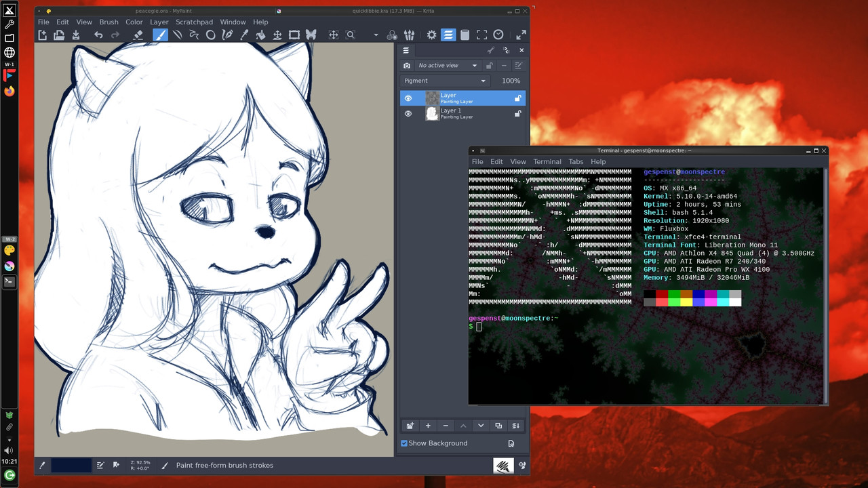Add a new painting layer with plus

pos(428,426)
